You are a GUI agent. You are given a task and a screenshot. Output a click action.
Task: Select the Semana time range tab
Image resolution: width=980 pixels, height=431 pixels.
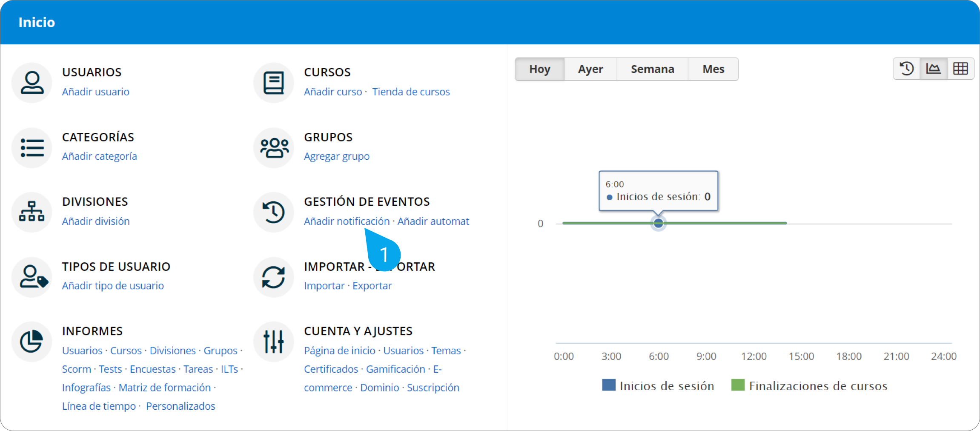652,69
